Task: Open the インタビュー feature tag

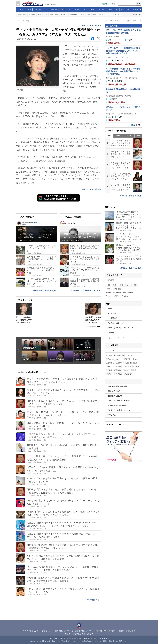Action: coord(111,338)
